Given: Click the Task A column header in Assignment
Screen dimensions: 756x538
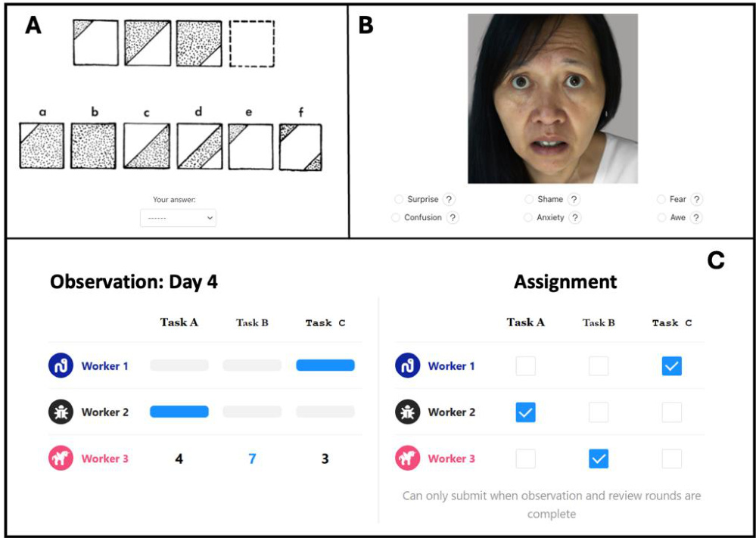Looking at the screenshot, I should (525, 322).
